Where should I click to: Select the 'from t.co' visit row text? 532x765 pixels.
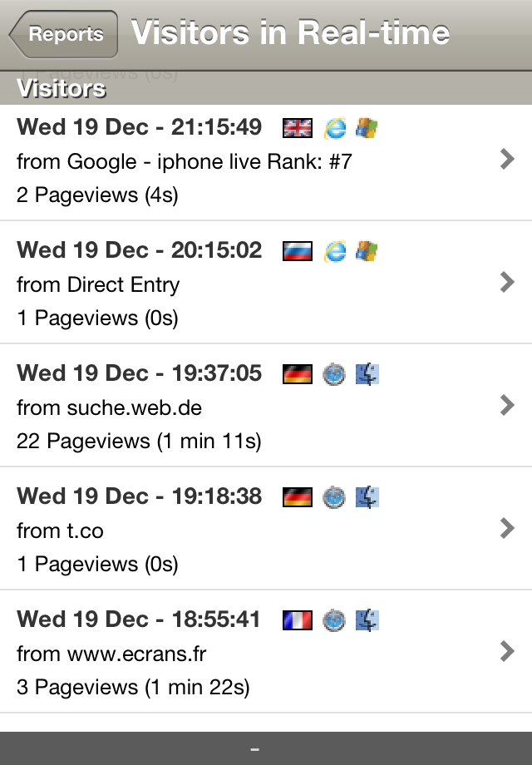[x=60, y=531]
